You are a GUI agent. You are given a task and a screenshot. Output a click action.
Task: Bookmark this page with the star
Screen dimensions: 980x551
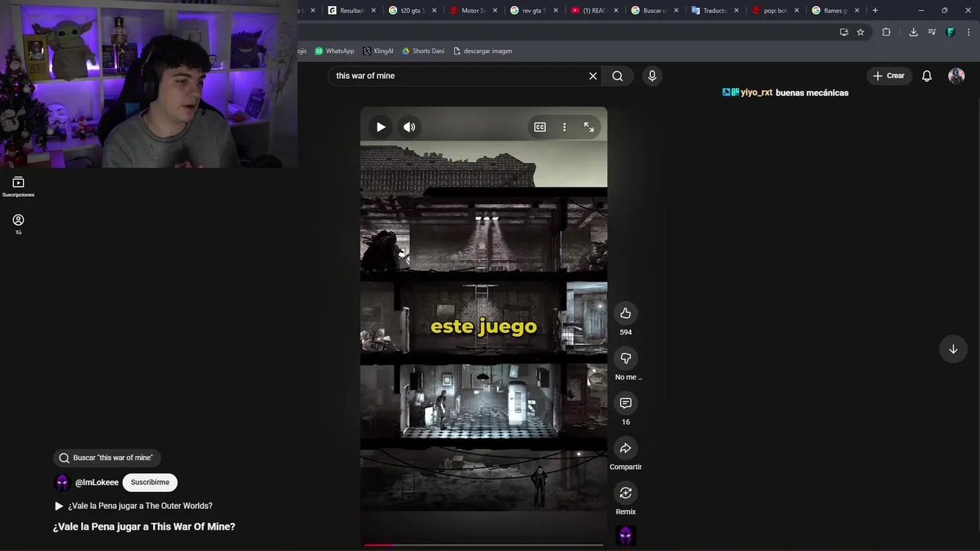(861, 32)
